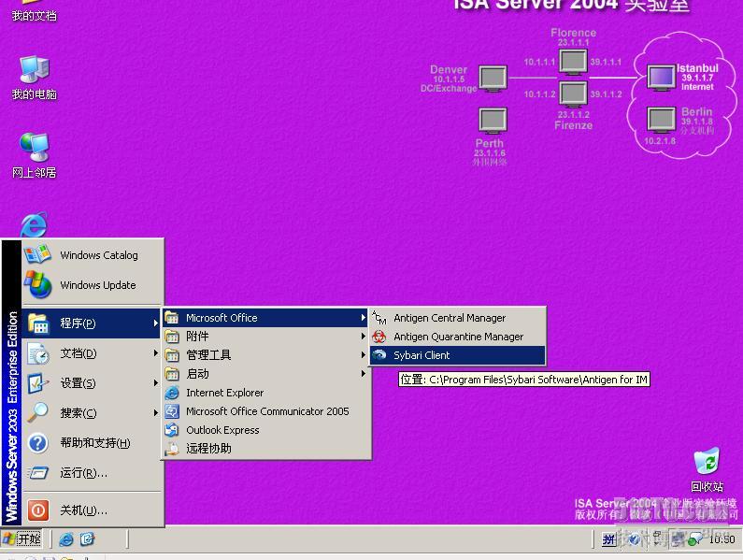Expand the 附件 submenu arrow
The width and height of the screenshot is (743, 560).
point(363,337)
